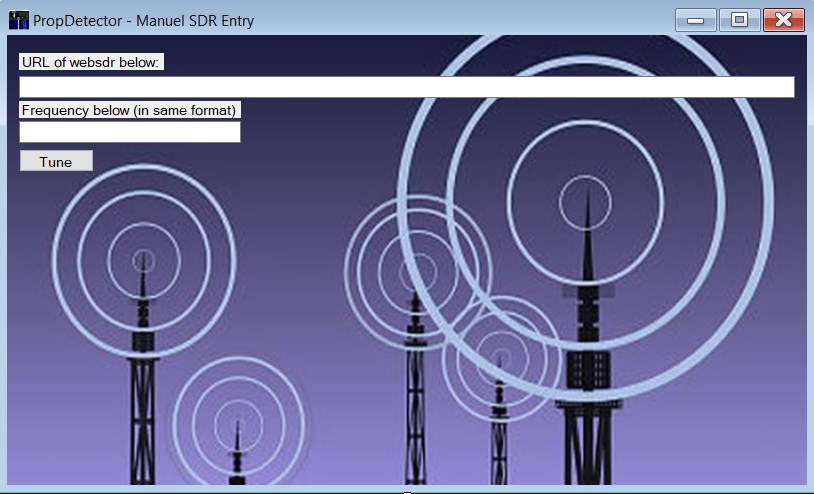The height and width of the screenshot is (494, 814).
Task: Focus the websdr URL text box
Action: click(x=407, y=87)
